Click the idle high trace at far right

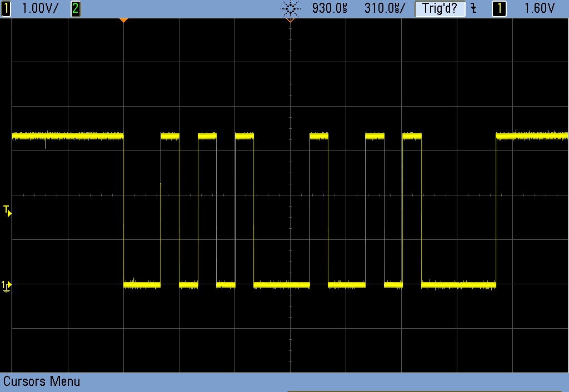tap(532, 135)
